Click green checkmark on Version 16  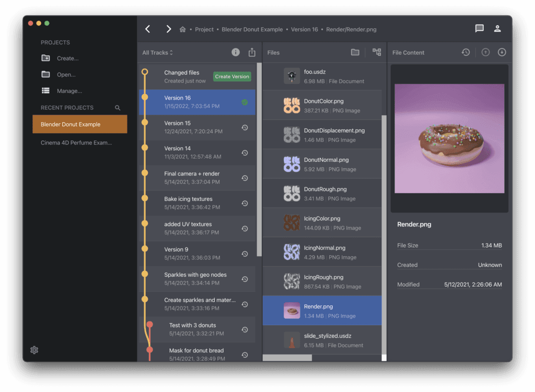click(x=245, y=102)
